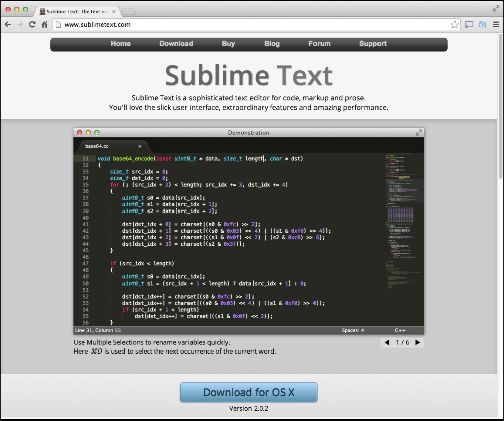
Task: Open the browser home page
Action: [44, 24]
